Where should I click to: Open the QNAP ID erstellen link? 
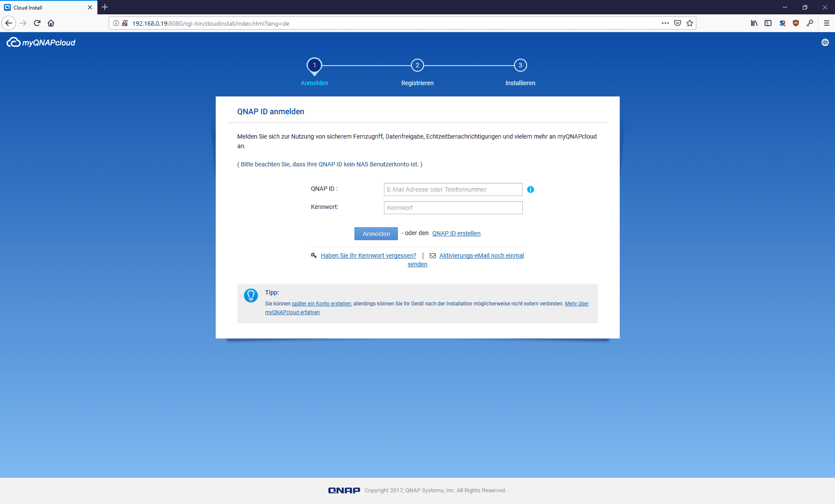(456, 233)
